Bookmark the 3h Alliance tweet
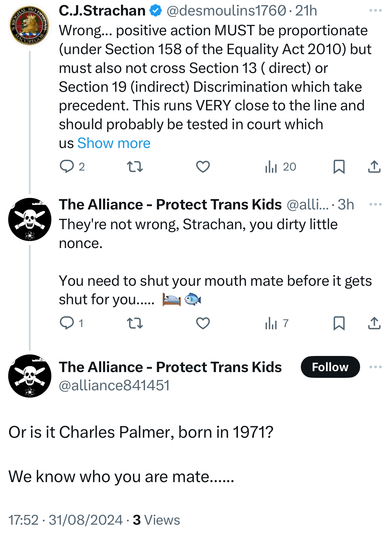Screen dimensions: 392x535 point(339,323)
